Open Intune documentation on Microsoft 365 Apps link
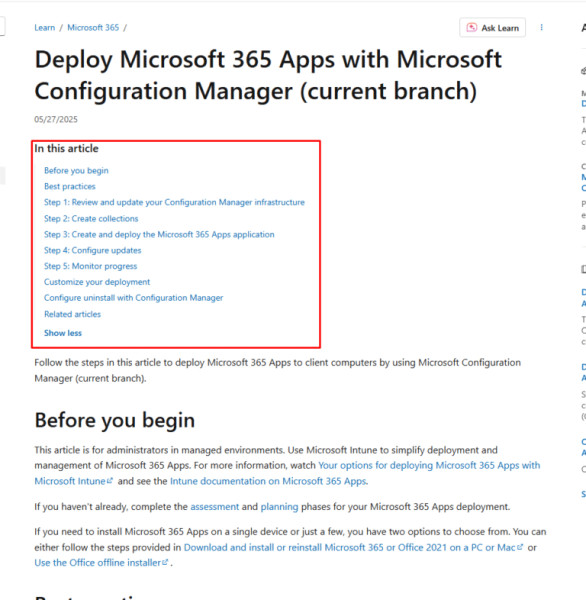Viewport: 586px width, 600px height. click(x=268, y=481)
